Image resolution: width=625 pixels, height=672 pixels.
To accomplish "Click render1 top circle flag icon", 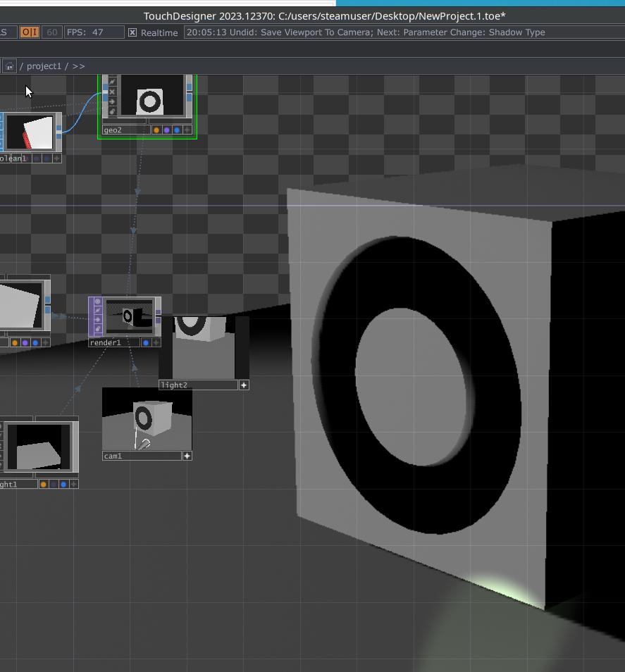I will pos(98,301).
